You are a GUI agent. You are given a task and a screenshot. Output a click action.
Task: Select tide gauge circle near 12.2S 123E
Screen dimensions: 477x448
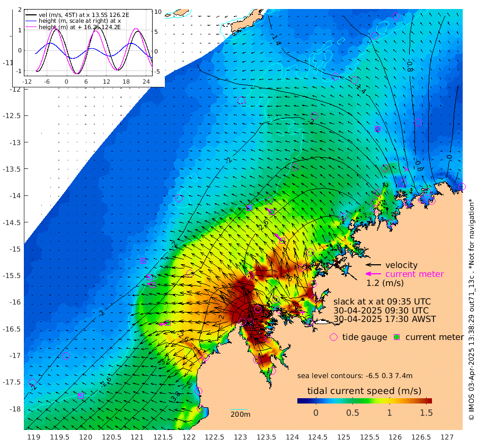[x=242, y=100]
